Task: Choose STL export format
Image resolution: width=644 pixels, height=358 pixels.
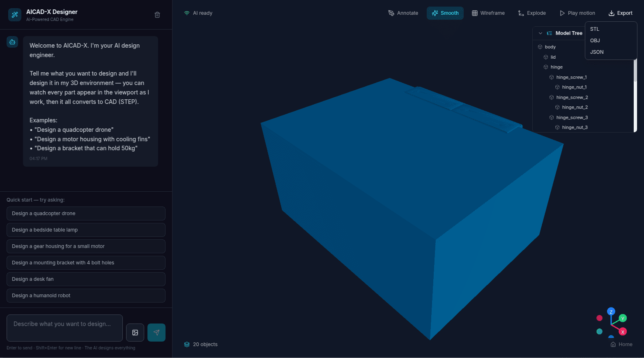Action: click(611, 29)
